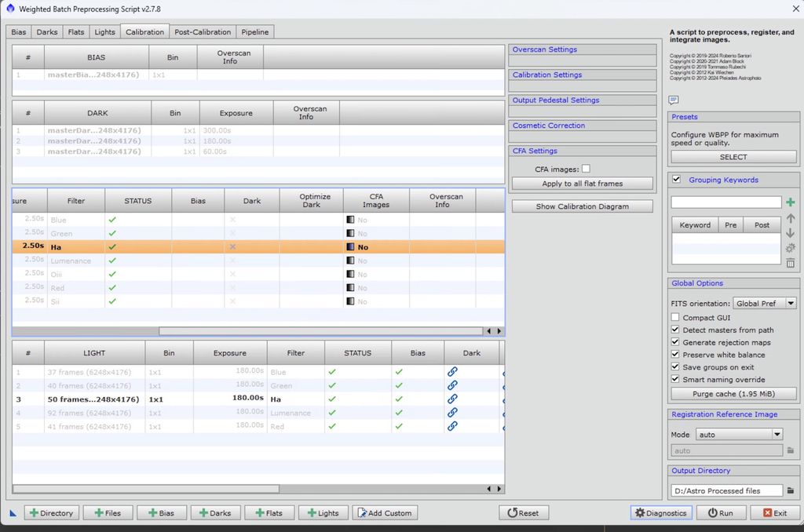This screenshot has width=804, height=532.
Task: Collapse the Global Options section
Action: click(x=733, y=283)
